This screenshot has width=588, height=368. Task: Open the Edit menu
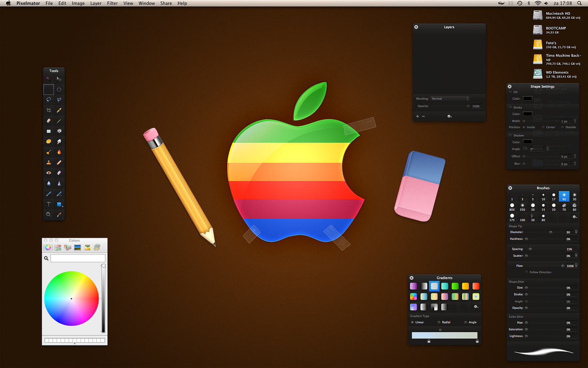62,3
